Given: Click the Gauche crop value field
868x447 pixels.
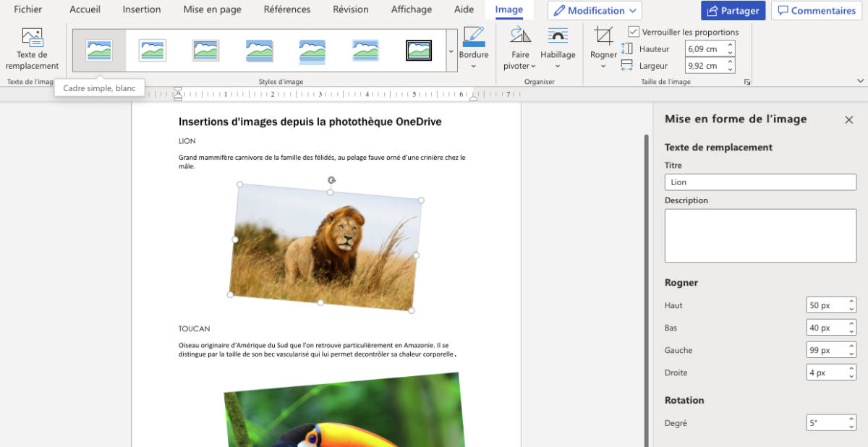Looking at the screenshot, I should 827,350.
